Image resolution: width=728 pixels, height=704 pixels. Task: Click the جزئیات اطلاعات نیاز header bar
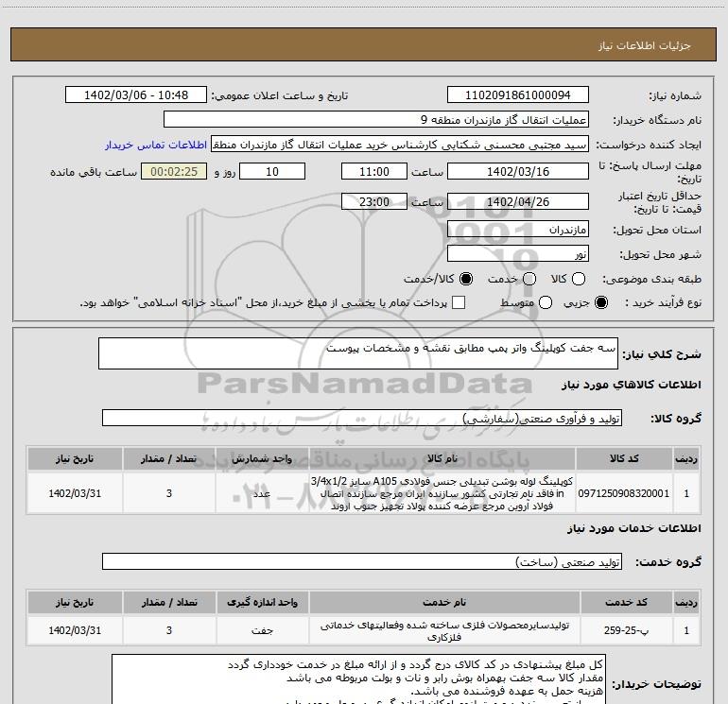pos(363,44)
